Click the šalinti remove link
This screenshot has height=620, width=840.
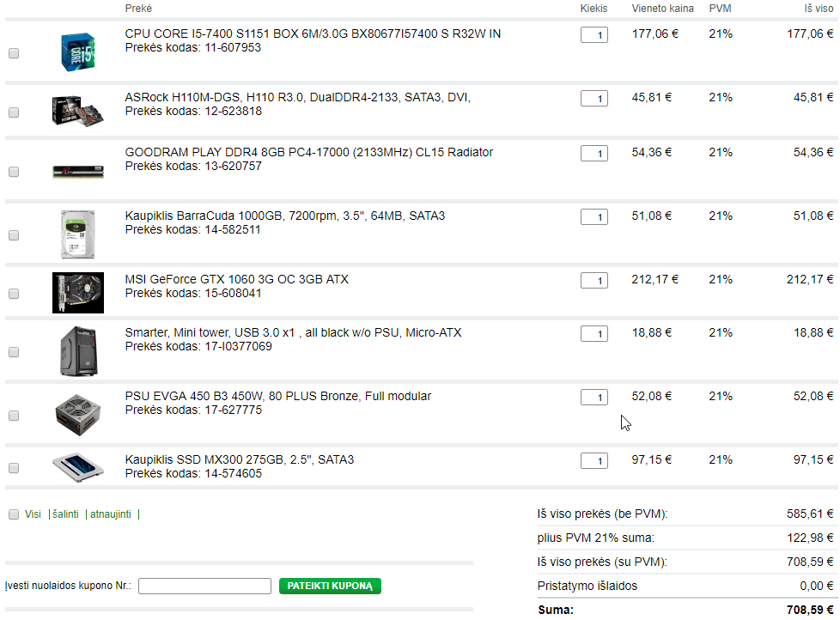(x=65, y=514)
